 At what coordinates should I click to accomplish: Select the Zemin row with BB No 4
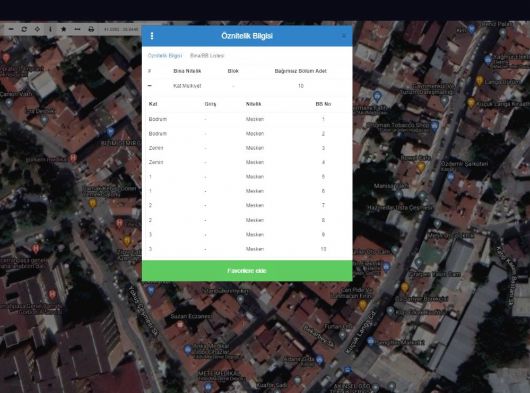247,162
